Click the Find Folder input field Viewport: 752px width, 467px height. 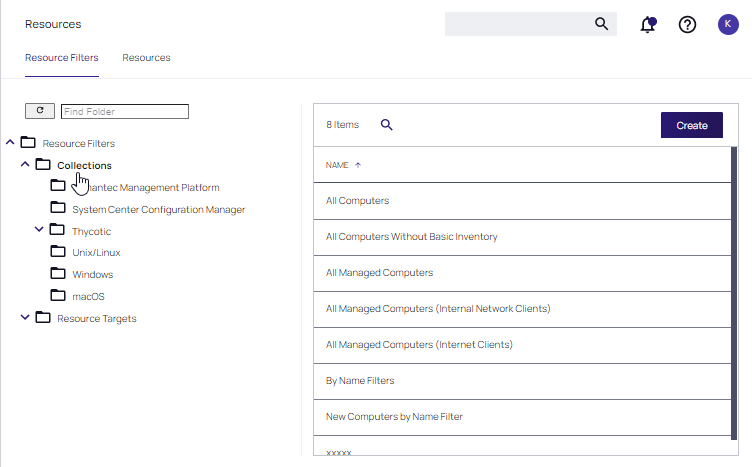click(x=124, y=112)
